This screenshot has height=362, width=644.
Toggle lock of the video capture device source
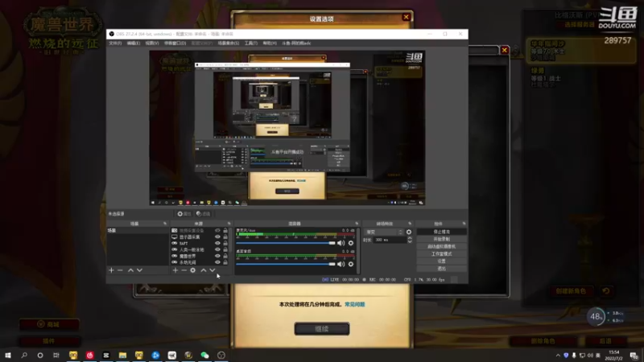pos(225,231)
